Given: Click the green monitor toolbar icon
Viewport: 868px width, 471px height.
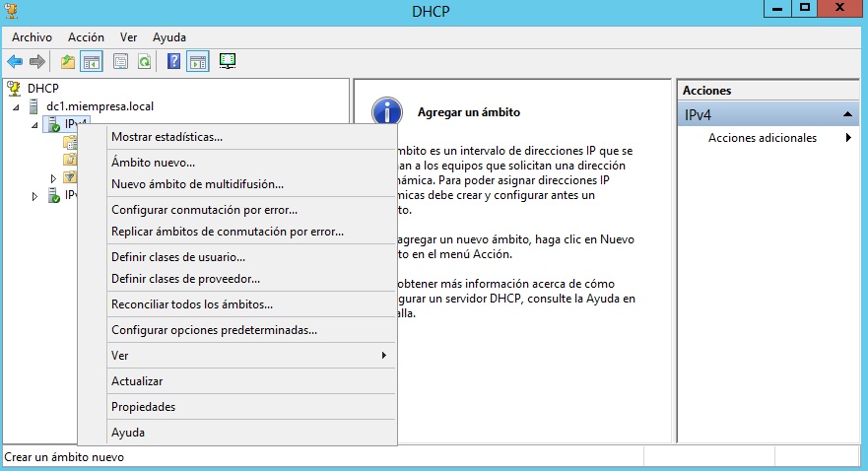Looking at the screenshot, I should pos(228,62).
